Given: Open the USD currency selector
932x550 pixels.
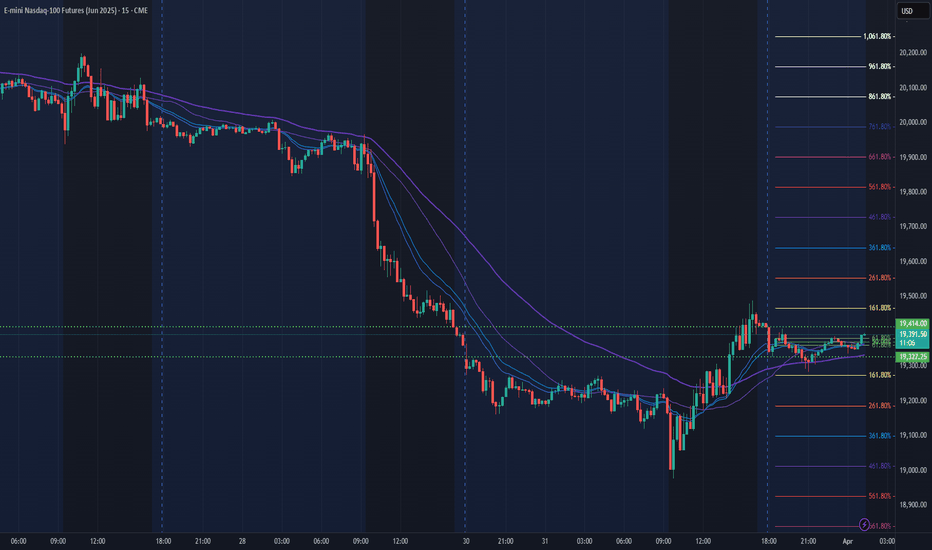Looking at the screenshot, I should pyautogui.click(x=912, y=11).
